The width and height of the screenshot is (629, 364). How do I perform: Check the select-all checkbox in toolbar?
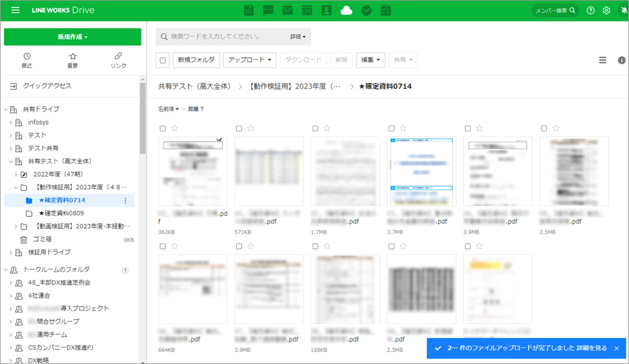pyautogui.click(x=163, y=61)
